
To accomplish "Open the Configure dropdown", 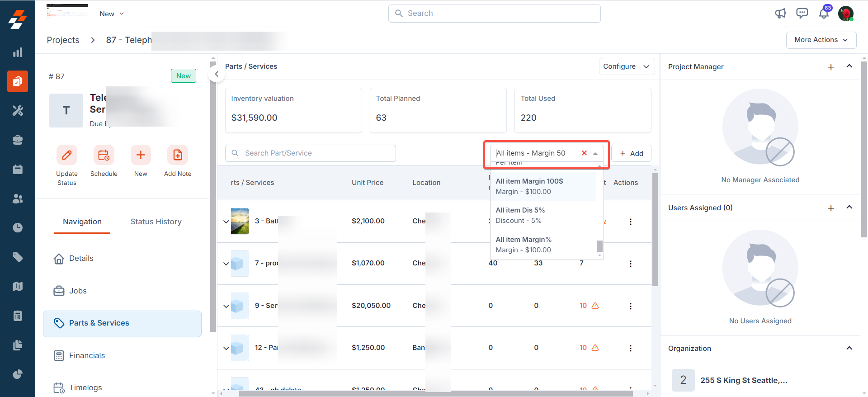I will pyautogui.click(x=626, y=66).
